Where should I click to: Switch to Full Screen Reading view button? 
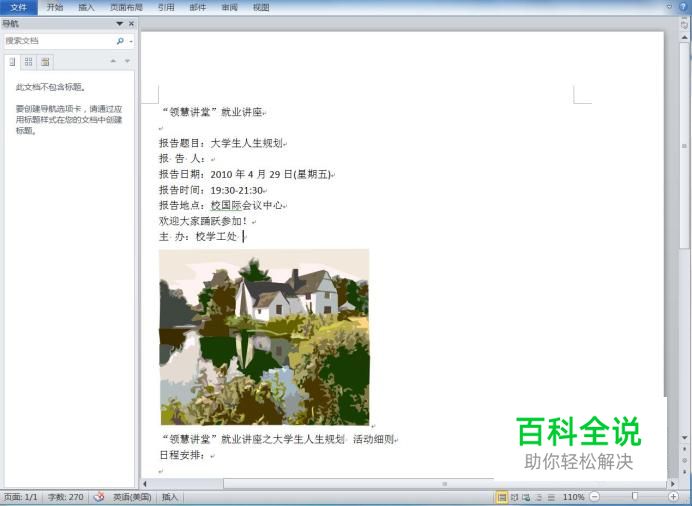pyautogui.click(x=515, y=497)
